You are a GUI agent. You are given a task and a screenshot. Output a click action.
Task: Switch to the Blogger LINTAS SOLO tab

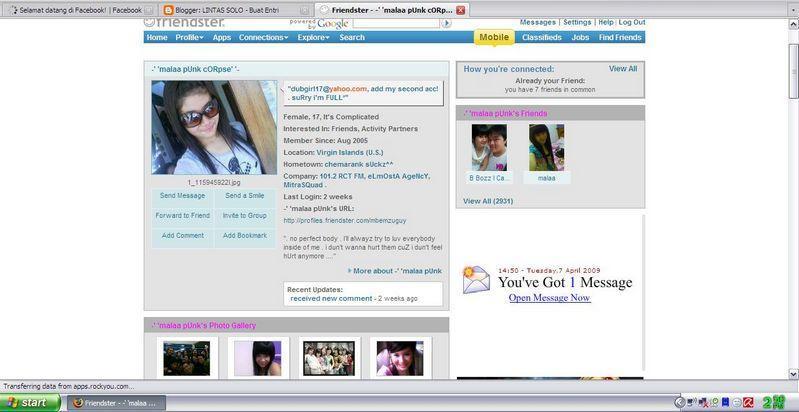[235, 10]
